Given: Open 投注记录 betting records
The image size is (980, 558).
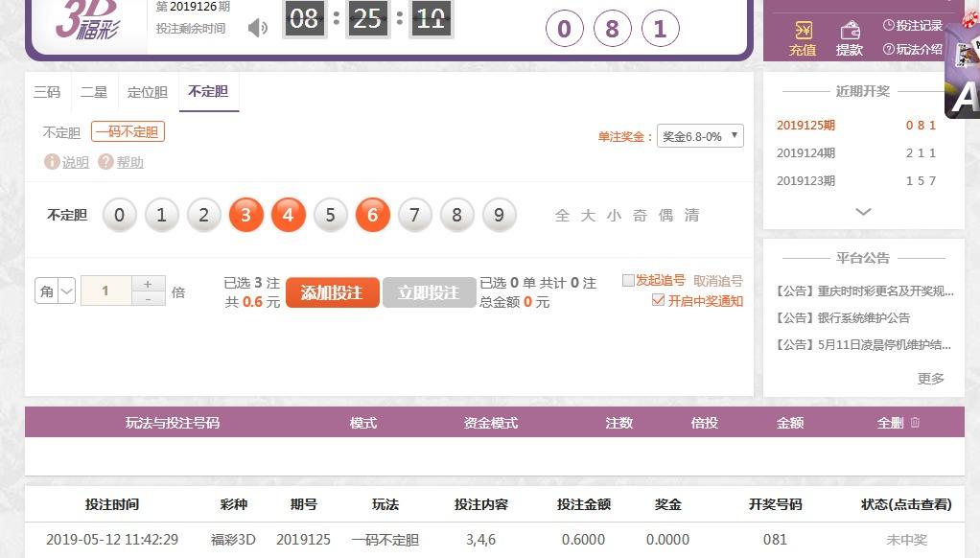Looking at the screenshot, I should point(913,26).
